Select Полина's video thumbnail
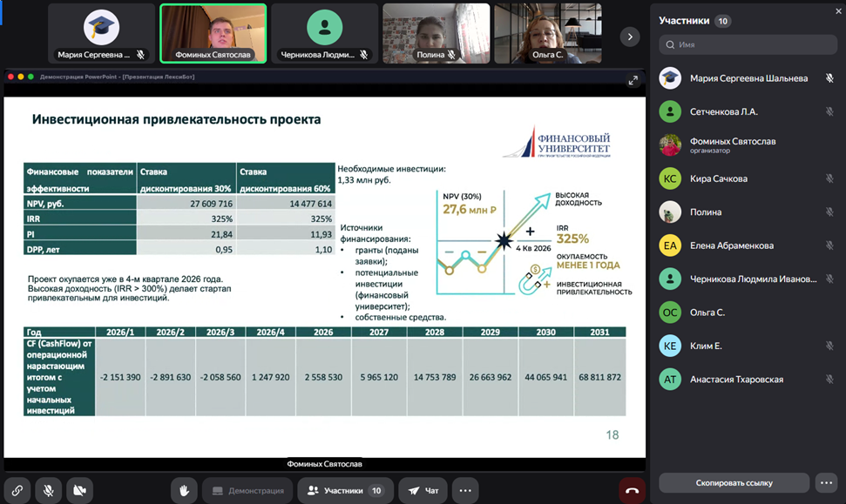 click(x=436, y=34)
